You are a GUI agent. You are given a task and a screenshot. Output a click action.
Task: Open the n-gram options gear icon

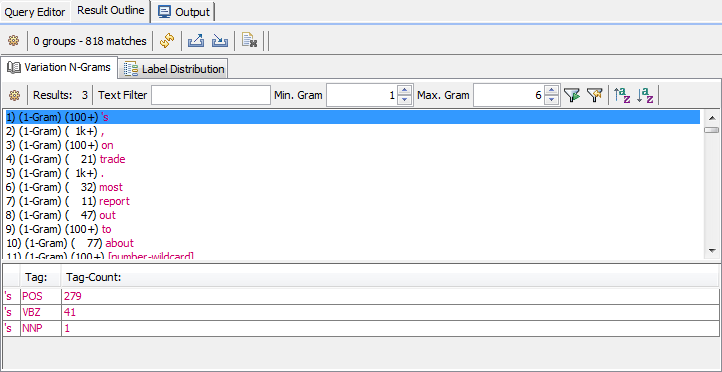pos(15,95)
